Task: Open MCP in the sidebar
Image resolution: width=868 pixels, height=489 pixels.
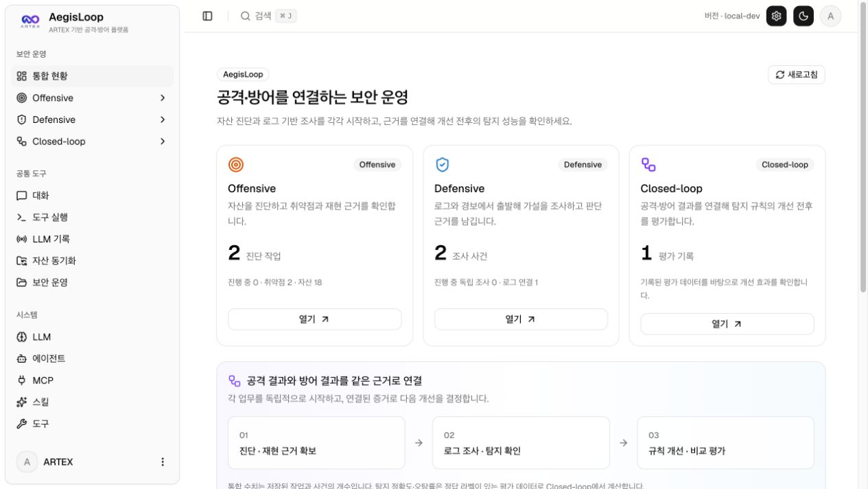Action: [93, 380]
